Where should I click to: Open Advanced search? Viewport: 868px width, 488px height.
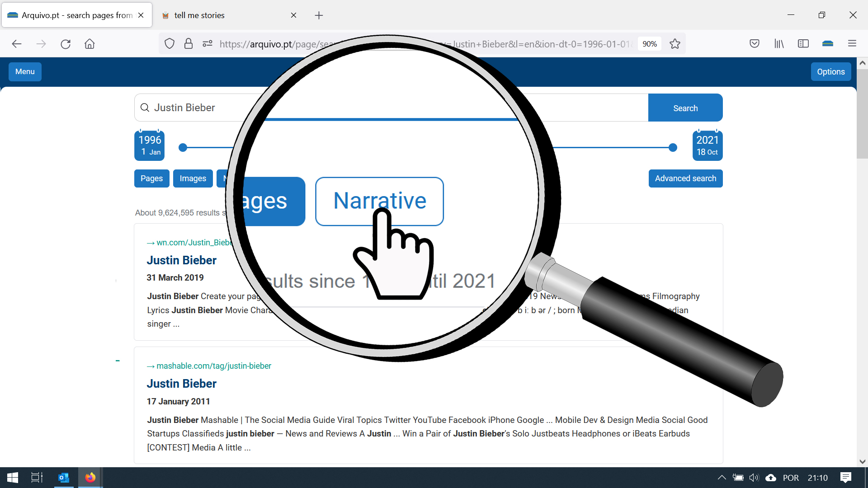pyautogui.click(x=685, y=178)
